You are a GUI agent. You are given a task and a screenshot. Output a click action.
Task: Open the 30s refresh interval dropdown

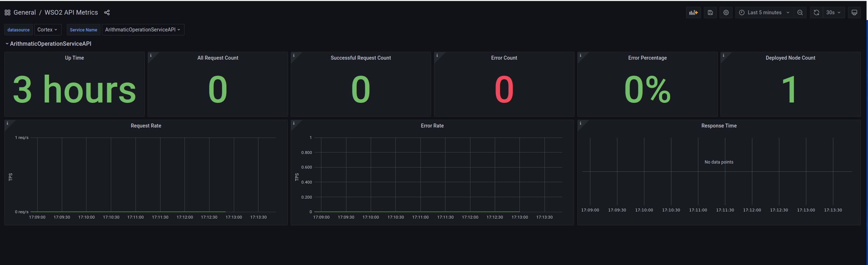[x=833, y=12]
